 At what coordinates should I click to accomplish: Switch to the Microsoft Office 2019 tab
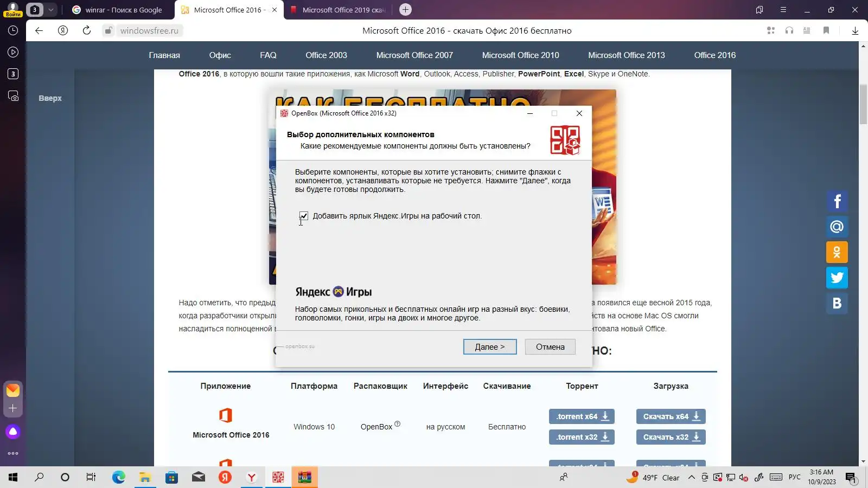coord(337,10)
